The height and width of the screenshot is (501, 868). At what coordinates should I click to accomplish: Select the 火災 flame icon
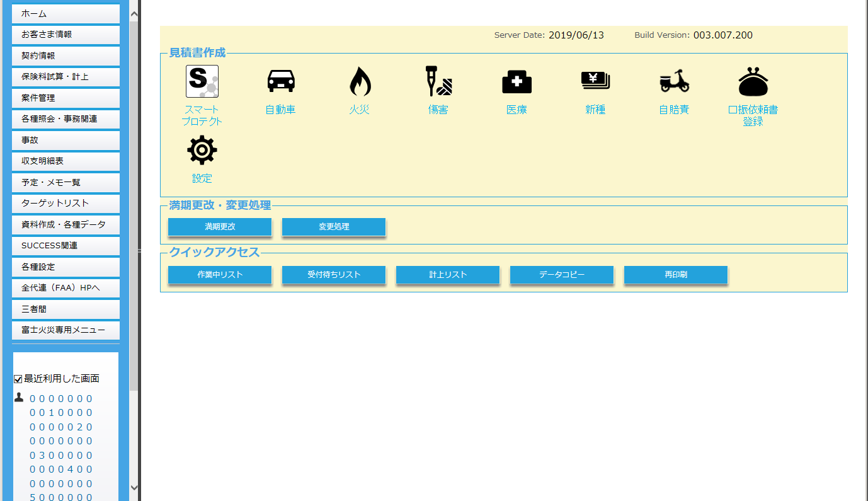click(360, 82)
